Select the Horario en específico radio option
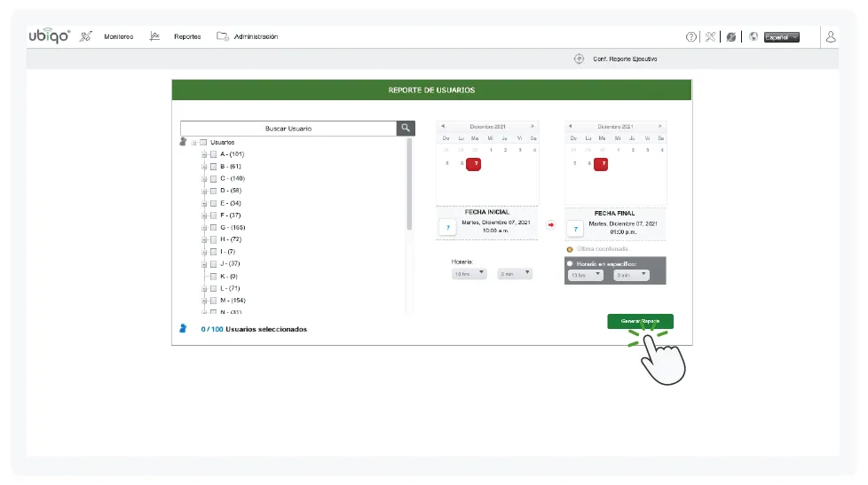The width and height of the screenshot is (868, 485). (570, 264)
